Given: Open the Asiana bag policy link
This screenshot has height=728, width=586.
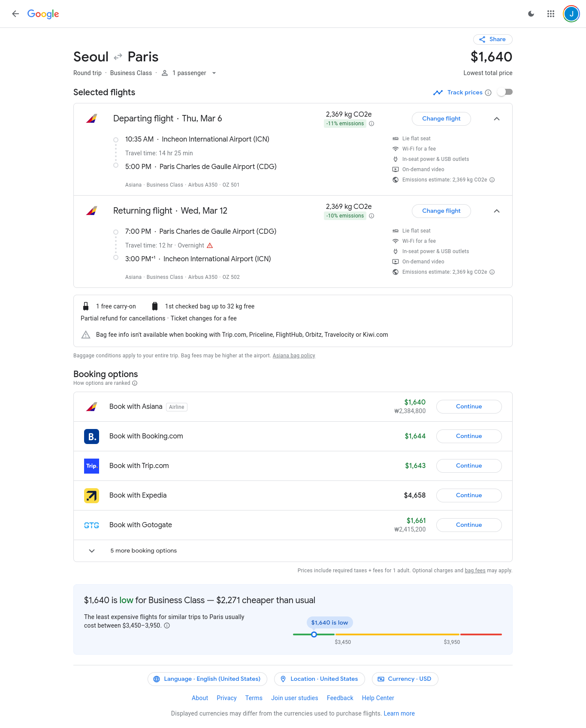Looking at the screenshot, I should pos(294,356).
